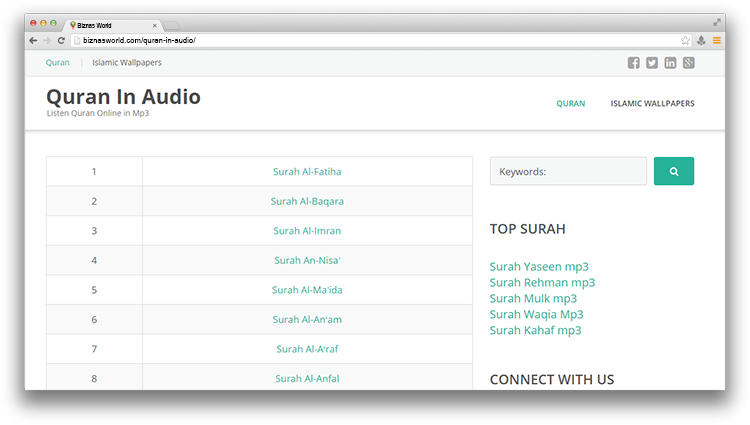
Task: Open the Google Plus social icon
Action: pyautogui.click(x=688, y=63)
